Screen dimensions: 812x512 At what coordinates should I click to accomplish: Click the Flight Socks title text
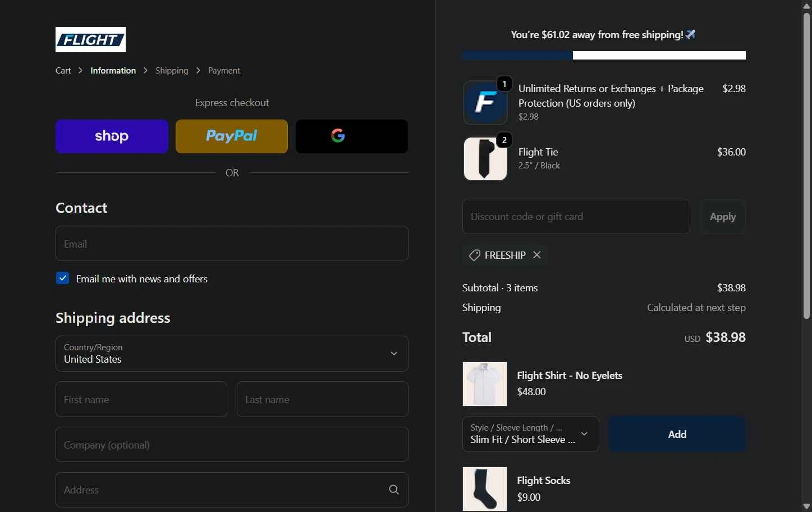coord(543,481)
